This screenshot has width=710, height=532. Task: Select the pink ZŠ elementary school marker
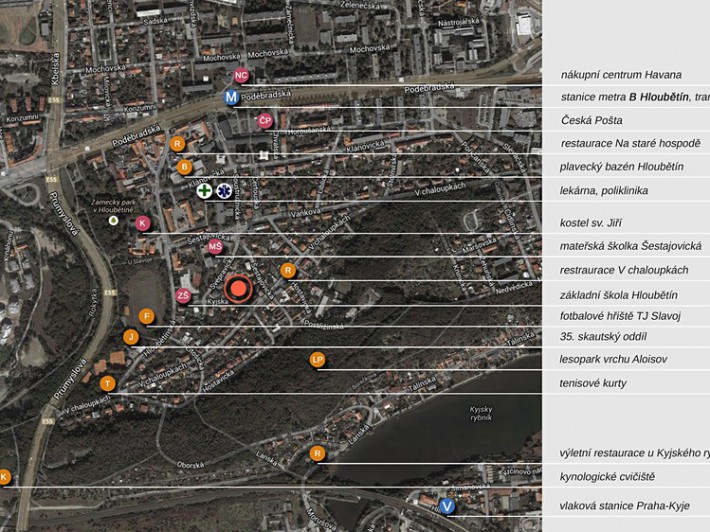pyautogui.click(x=183, y=296)
